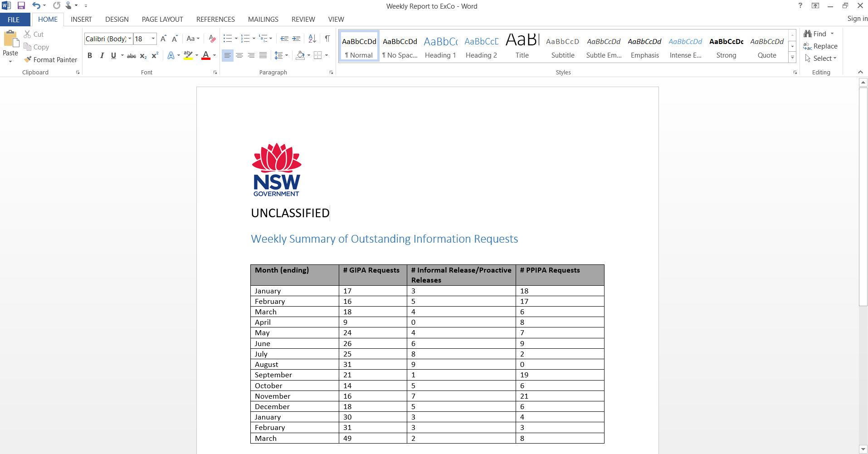The height and width of the screenshot is (454, 868).
Task: Click the Replace button
Action: point(820,46)
